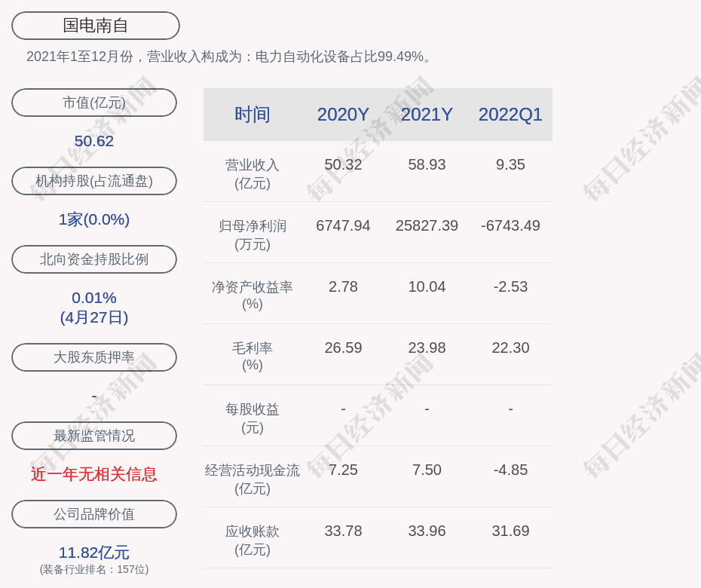
Task: Click the 2021年1至12月份 revenue composition sentence
Action: click(x=228, y=57)
